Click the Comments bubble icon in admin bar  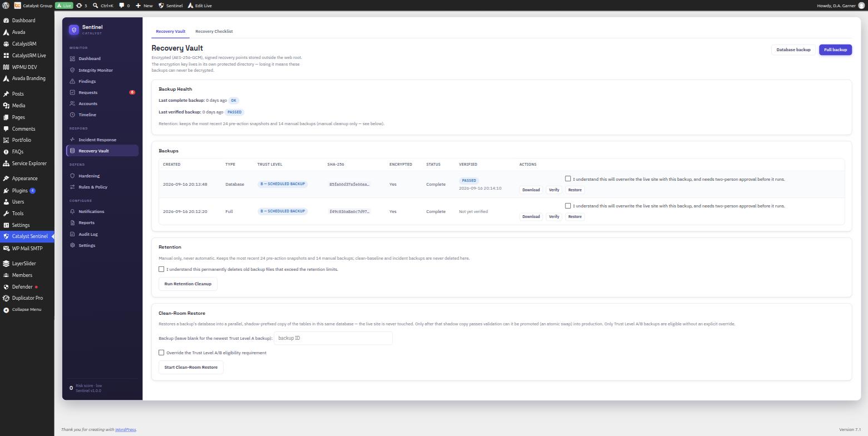click(x=122, y=6)
